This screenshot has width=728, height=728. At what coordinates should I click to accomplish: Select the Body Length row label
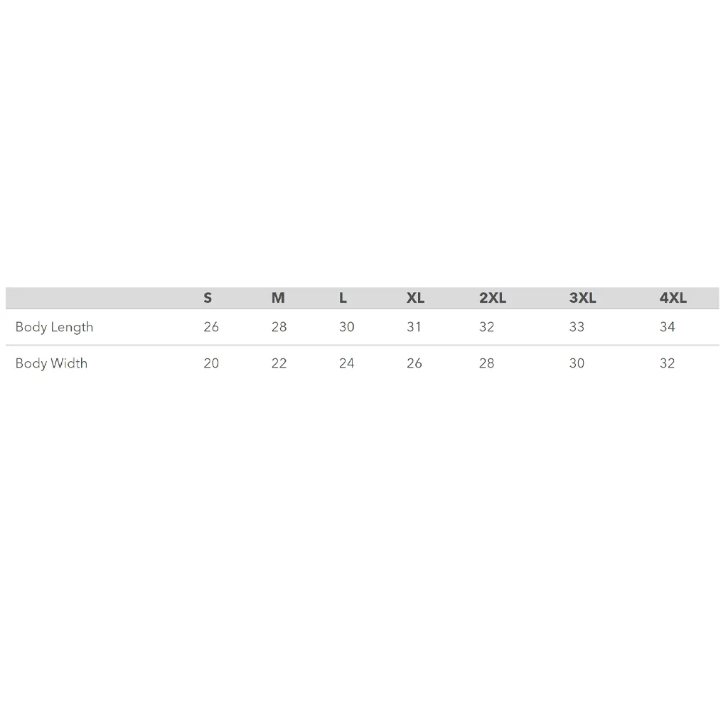[x=54, y=327]
